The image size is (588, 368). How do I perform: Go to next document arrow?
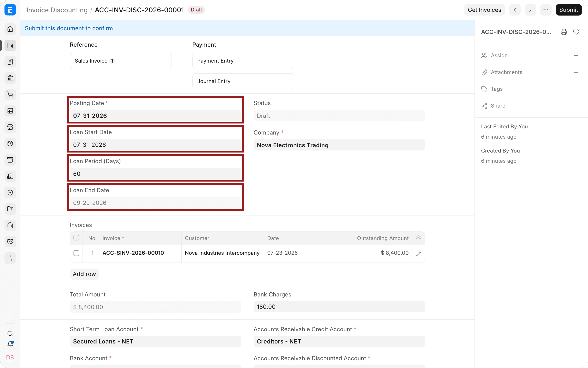(x=530, y=10)
